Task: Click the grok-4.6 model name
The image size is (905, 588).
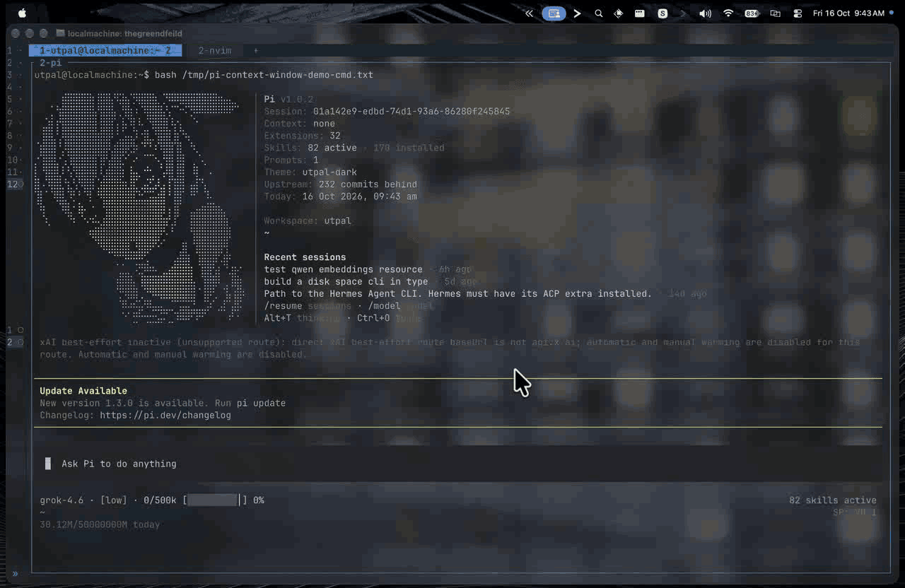Action: 62,500
